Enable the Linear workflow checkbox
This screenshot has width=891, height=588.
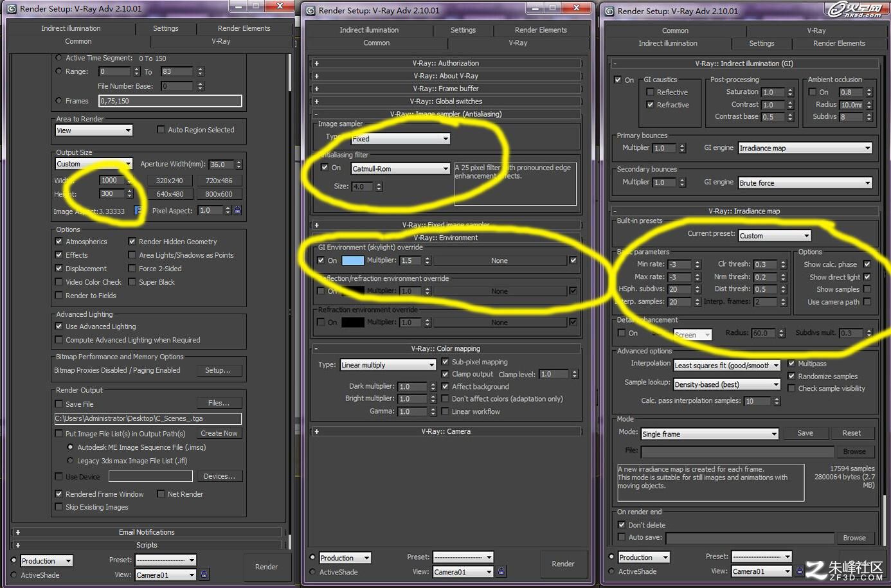[445, 411]
